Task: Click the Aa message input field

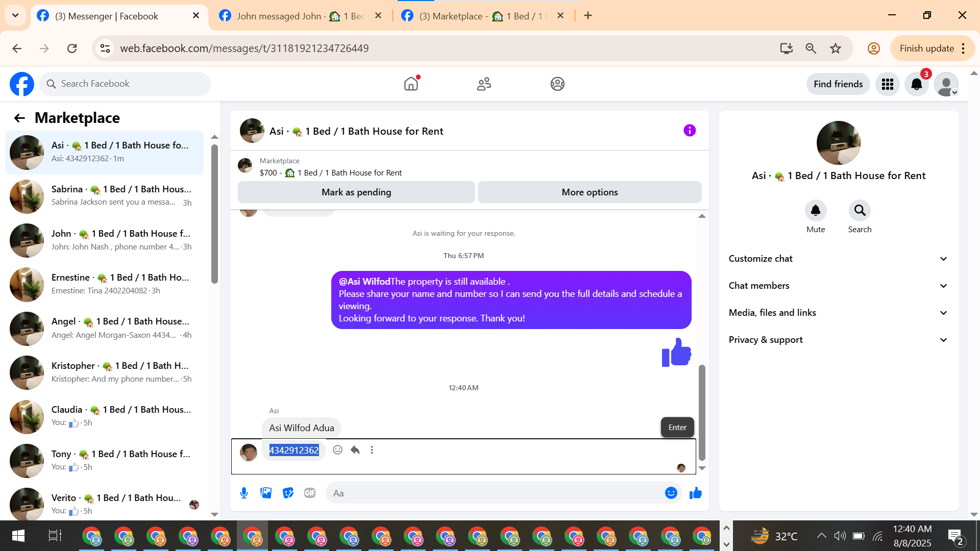Action: click(490, 493)
